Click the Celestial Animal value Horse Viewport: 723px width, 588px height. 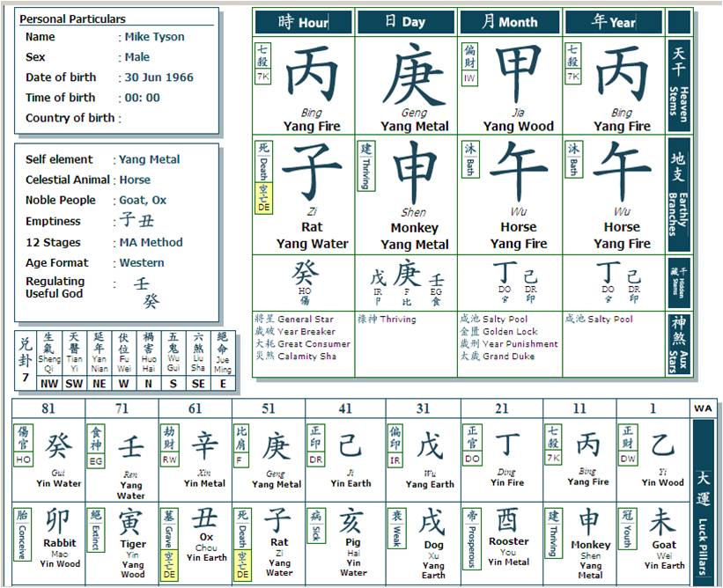135,180
